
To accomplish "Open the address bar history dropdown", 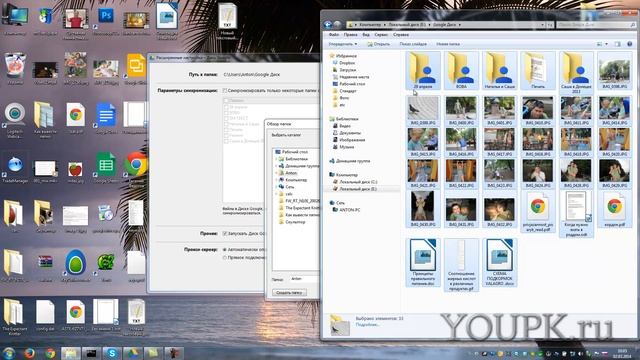I will pos(542,25).
